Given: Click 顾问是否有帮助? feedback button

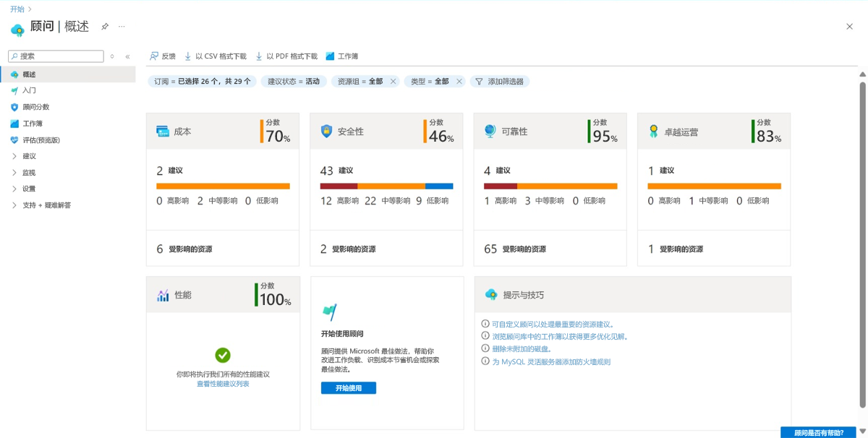Looking at the screenshot, I should click(819, 433).
